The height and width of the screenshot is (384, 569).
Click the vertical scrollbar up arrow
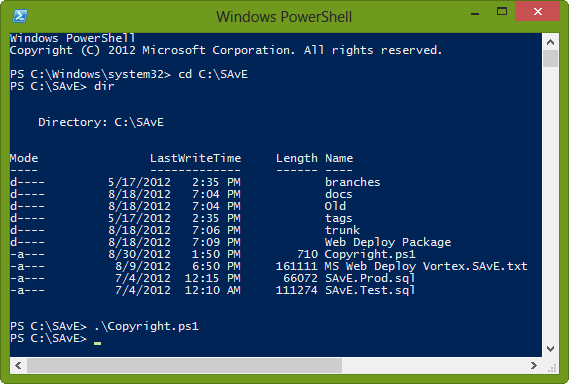point(550,42)
